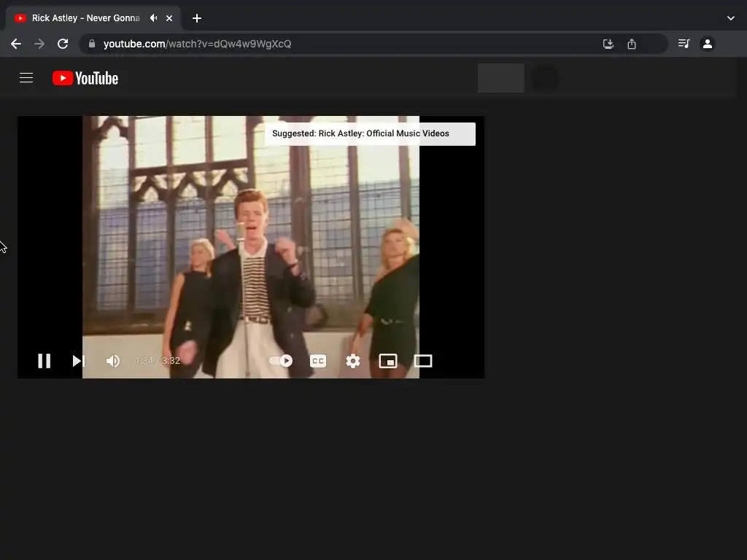747x560 pixels.
Task: Open the video settings gear
Action: pos(353,361)
